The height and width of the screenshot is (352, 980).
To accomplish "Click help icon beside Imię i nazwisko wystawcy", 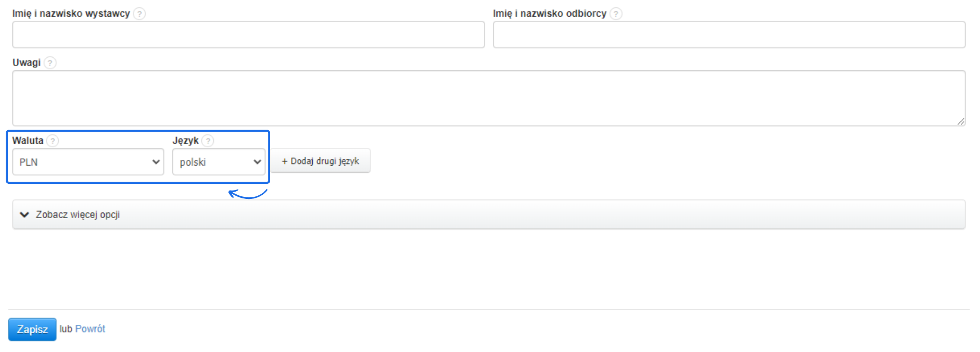I will pos(139,14).
